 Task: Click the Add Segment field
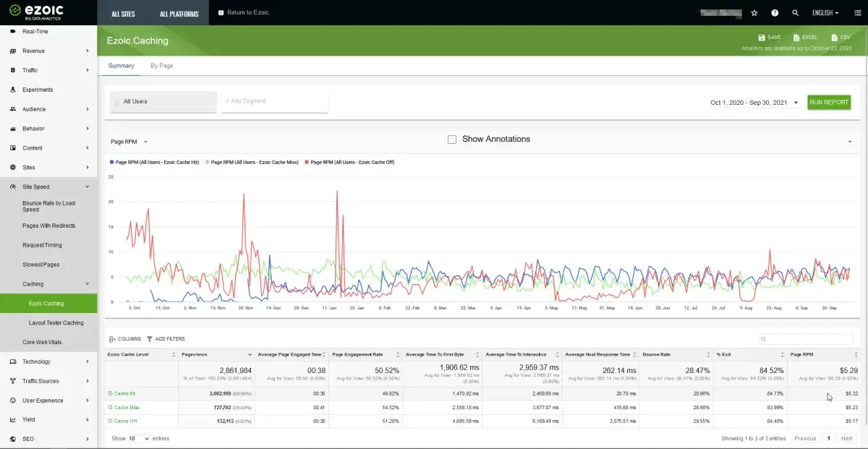[x=275, y=102]
